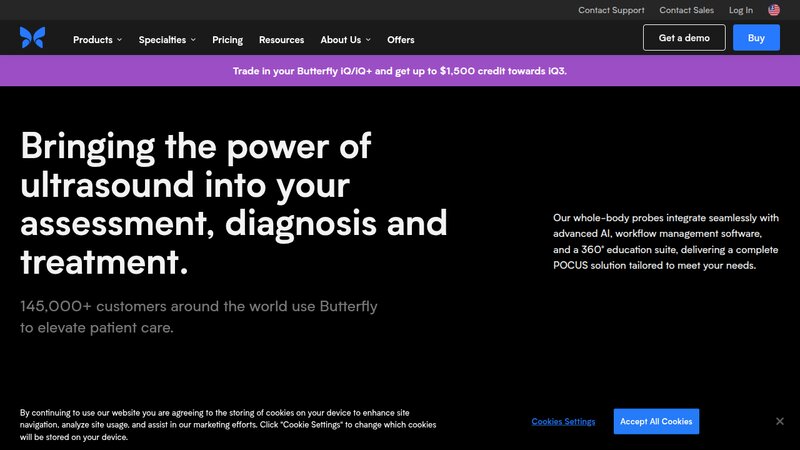Accept All Cookies
800x450 pixels.
pyautogui.click(x=656, y=421)
